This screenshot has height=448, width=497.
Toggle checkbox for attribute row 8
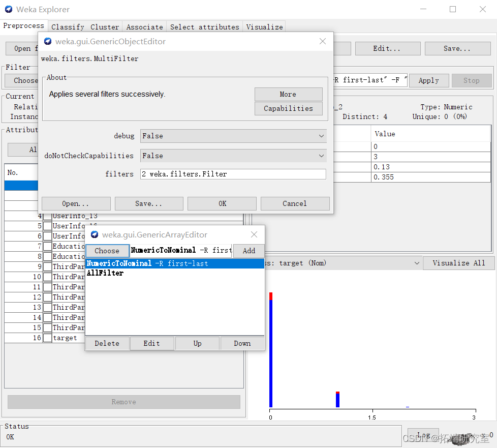(47, 257)
